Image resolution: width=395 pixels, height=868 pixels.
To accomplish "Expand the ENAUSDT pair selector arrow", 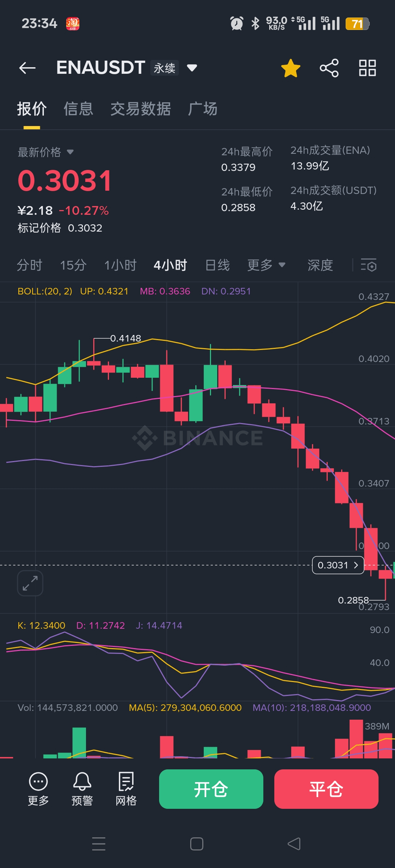I will tap(192, 68).
